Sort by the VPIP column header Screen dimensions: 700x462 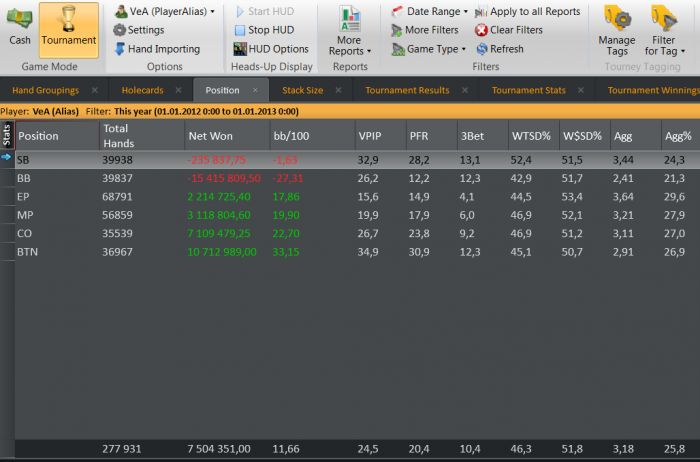(x=380, y=136)
